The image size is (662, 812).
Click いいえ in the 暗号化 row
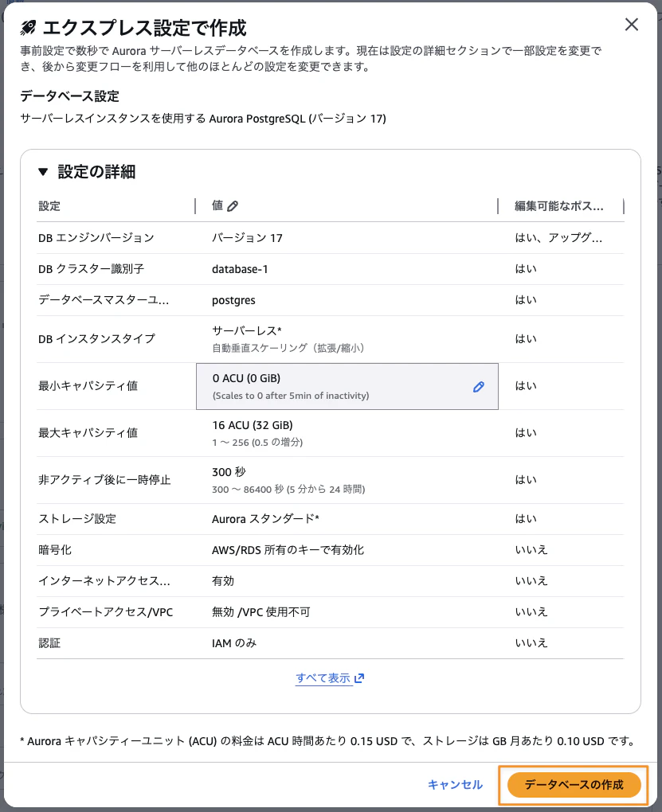point(531,550)
